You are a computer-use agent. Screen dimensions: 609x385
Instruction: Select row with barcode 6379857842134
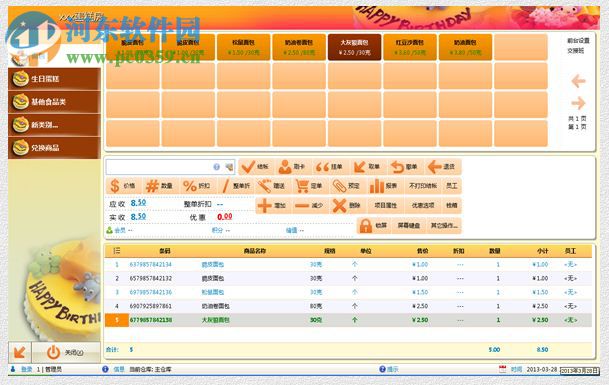pos(348,265)
